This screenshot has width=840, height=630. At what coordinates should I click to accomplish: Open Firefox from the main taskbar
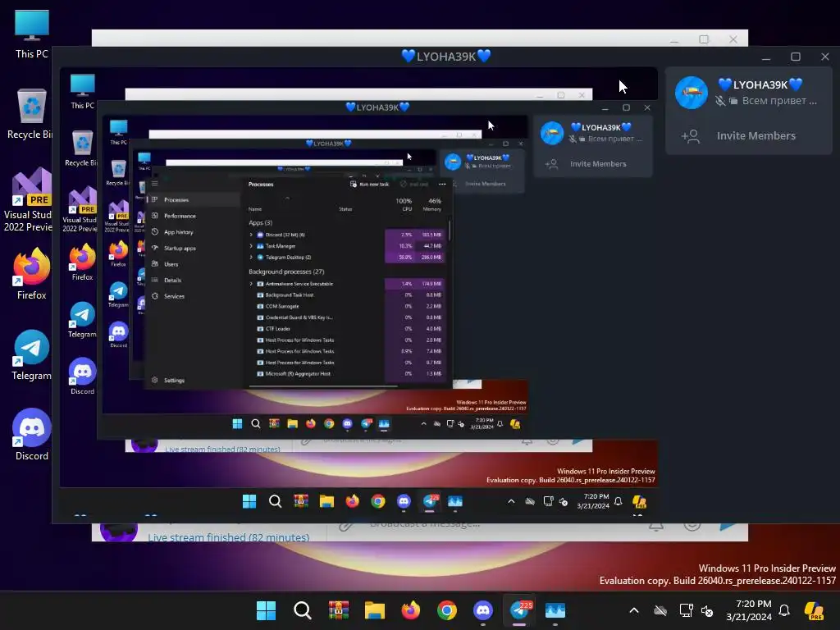coord(411,610)
